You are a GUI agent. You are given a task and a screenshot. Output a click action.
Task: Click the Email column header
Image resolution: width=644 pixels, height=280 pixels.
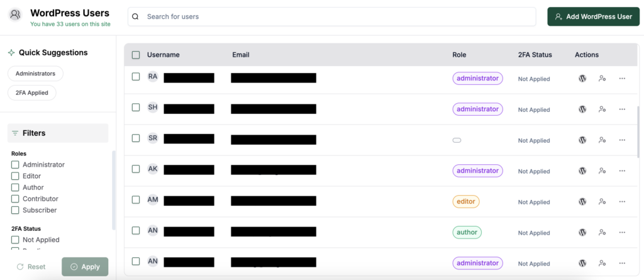coord(241,55)
